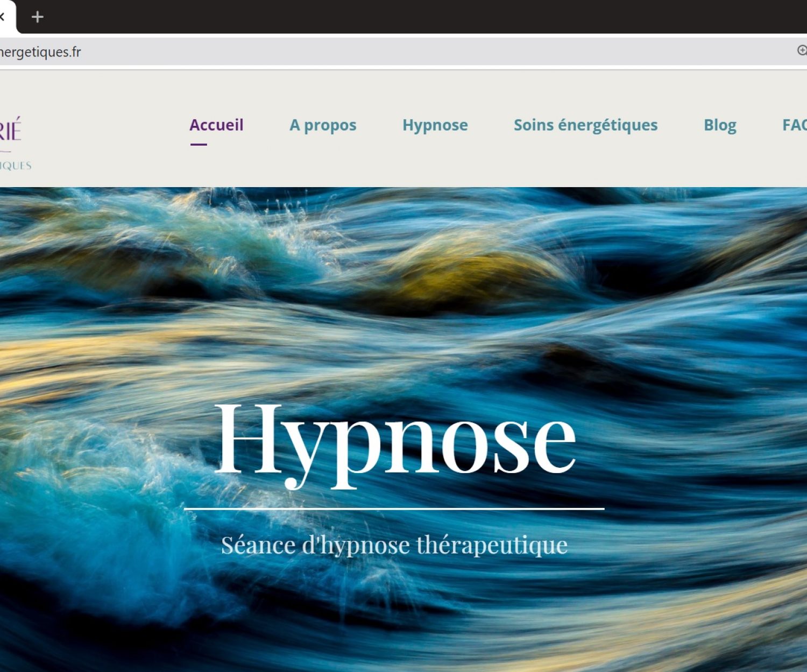The width and height of the screenshot is (807, 672).
Task: Click the large Hypnose hero heading
Action: (x=395, y=441)
